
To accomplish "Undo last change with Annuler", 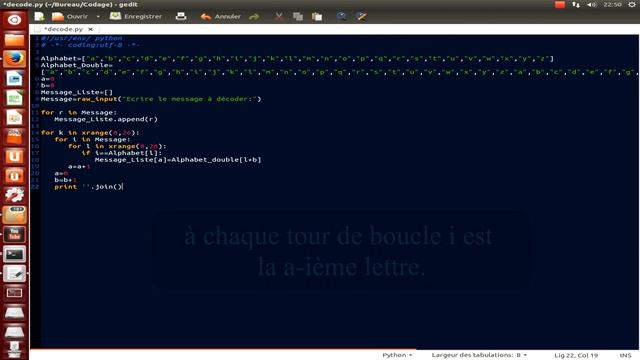I will 220,17.
